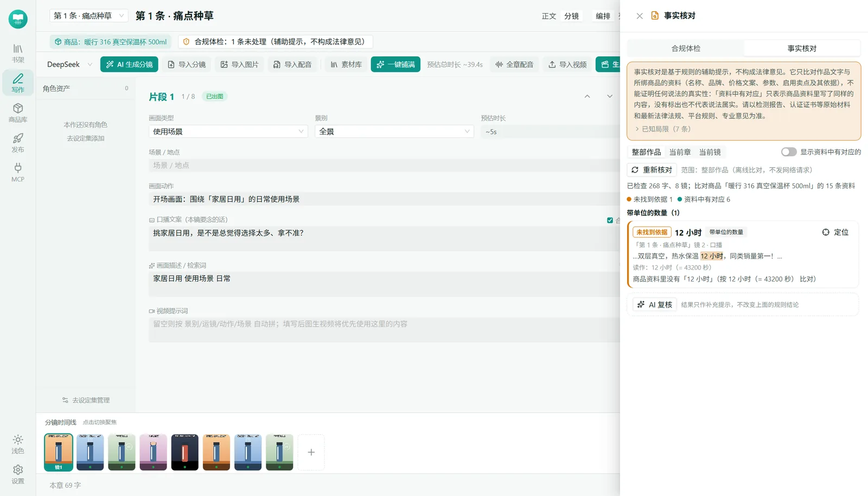Select the dark red-bottle storyboard thumbnail

(x=184, y=452)
